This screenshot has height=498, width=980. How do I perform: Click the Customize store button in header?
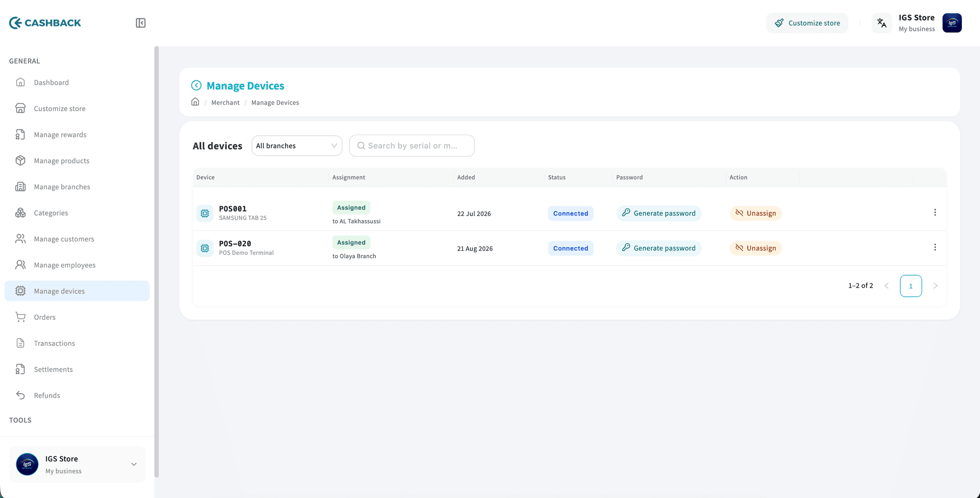tap(807, 23)
